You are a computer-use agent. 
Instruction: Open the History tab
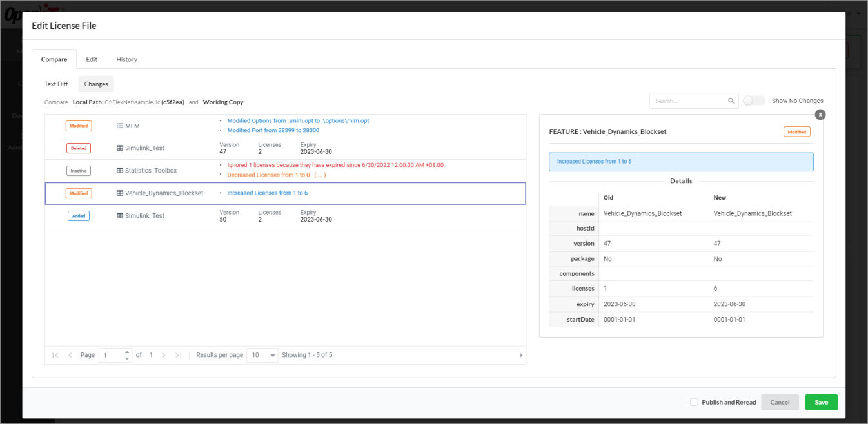coord(126,59)
